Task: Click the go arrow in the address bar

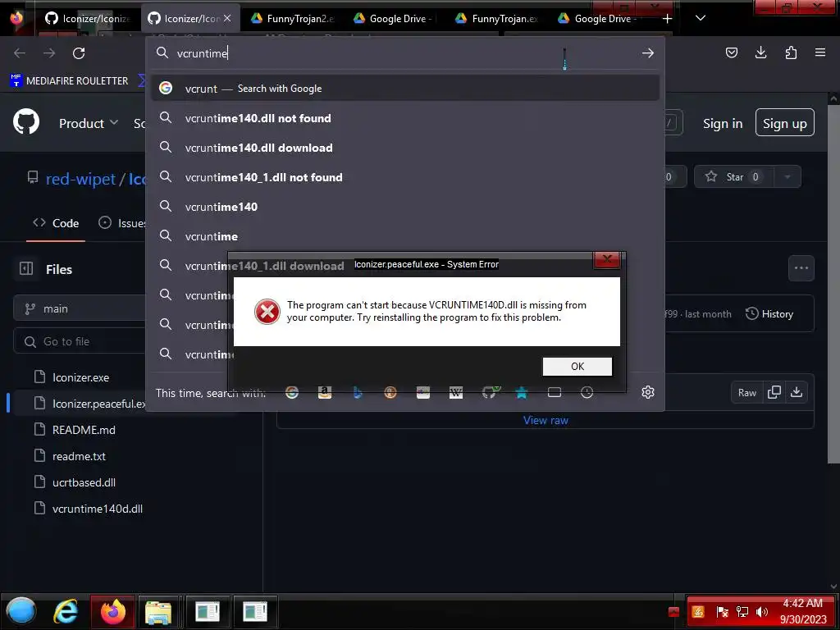Action: (648, 53)
